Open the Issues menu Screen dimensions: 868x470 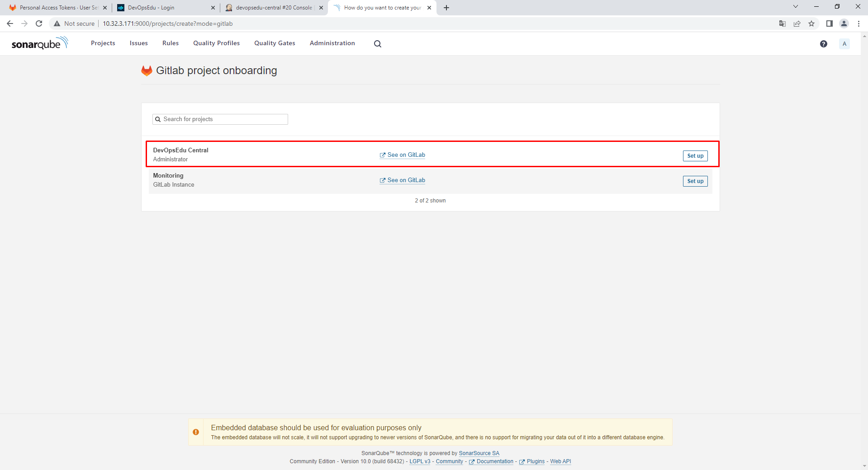[x=139, y=43]
